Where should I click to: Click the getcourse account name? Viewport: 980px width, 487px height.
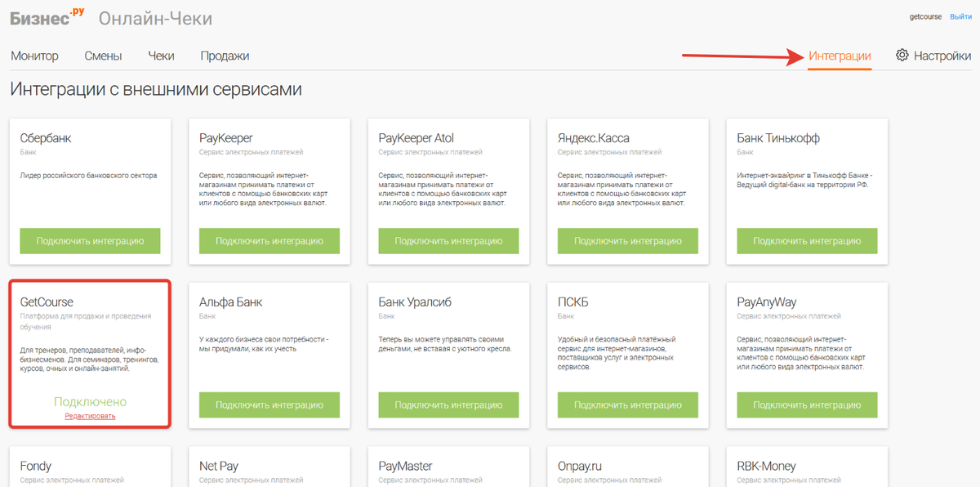925,16
